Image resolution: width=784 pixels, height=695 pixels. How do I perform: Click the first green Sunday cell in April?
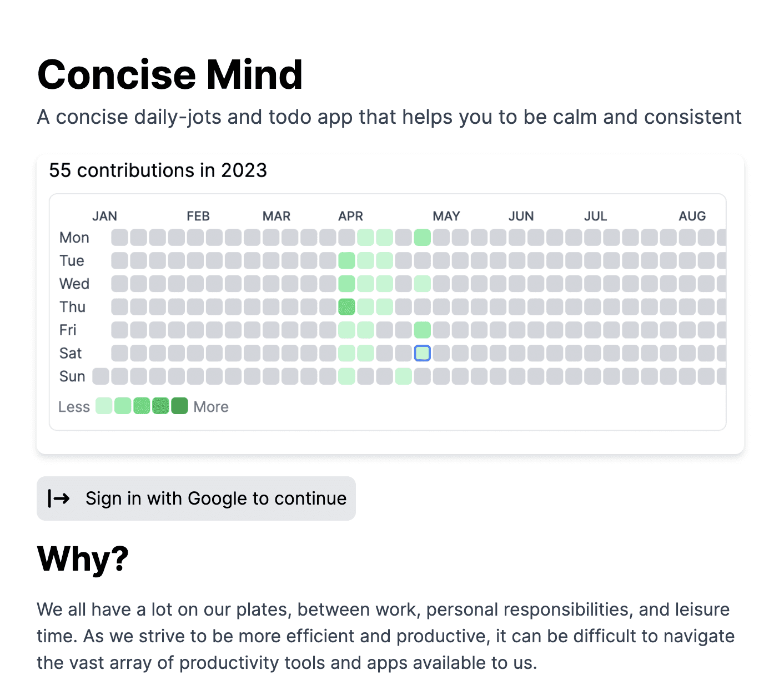[x=346, y=376]
